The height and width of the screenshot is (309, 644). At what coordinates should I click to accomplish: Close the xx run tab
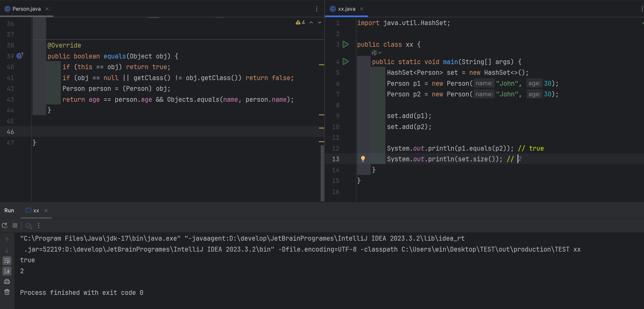(46, 211)
